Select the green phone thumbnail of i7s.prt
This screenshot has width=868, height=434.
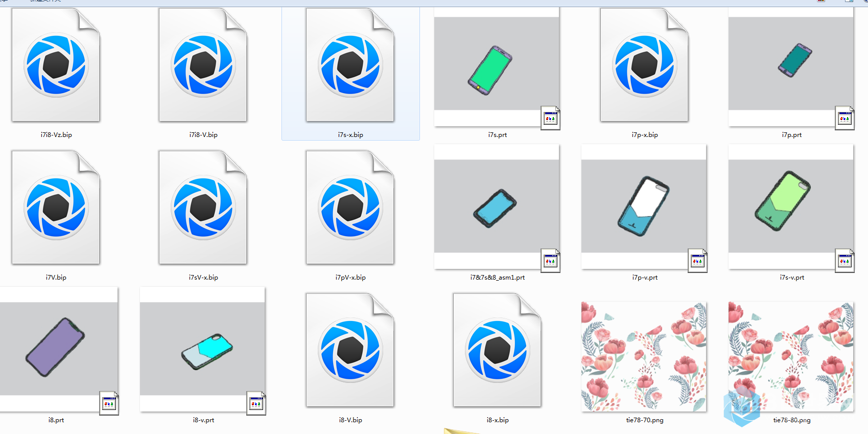tap(497, 66)
